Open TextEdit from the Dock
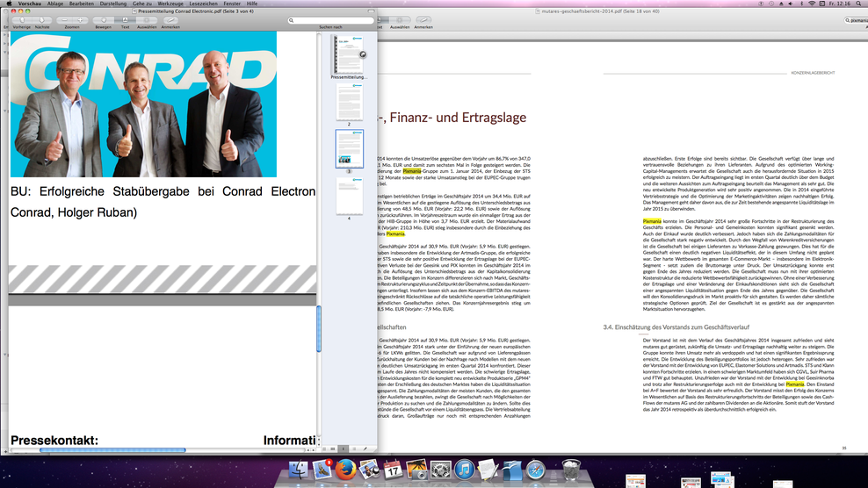Image resolution: width=868 pixels, height=488 pixels. tap(488, 470)
